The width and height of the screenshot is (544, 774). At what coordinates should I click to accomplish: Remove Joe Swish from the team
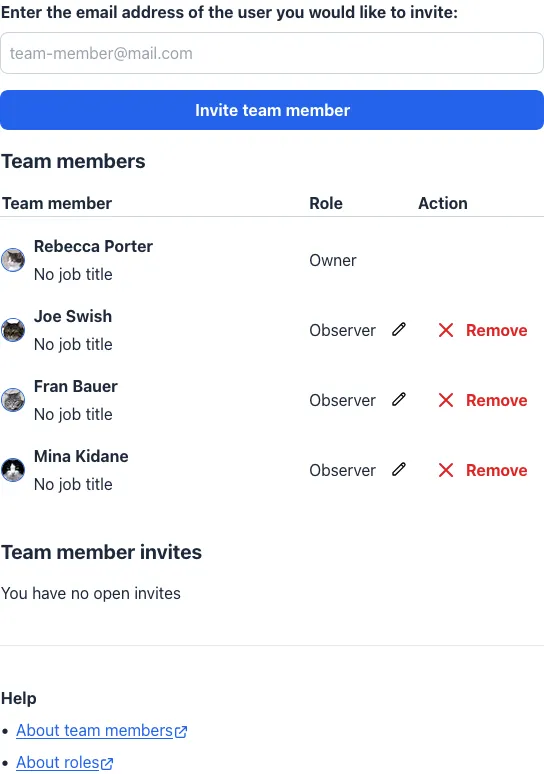pos(483,330)
